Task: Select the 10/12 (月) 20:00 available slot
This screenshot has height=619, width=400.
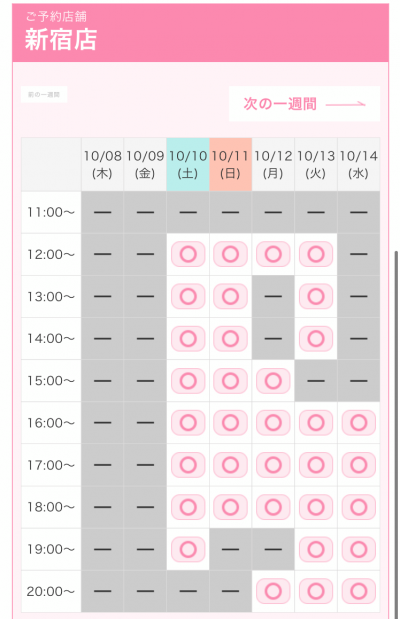Action: (273, 591)
